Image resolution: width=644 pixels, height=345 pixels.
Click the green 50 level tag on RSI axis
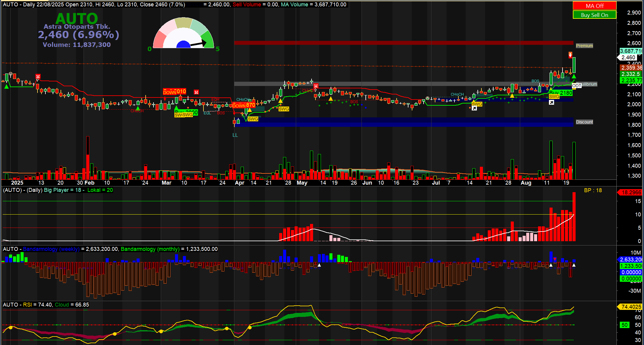[x=625, y=325]
